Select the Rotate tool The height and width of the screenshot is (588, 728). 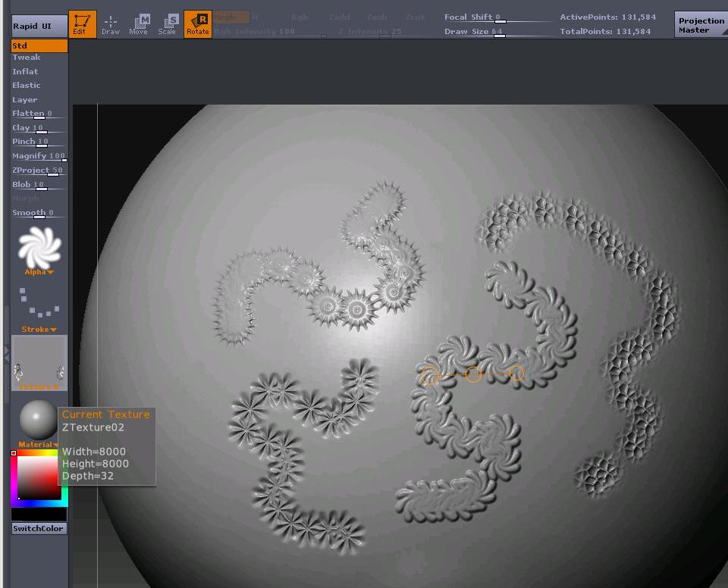(x=198, y=24)
